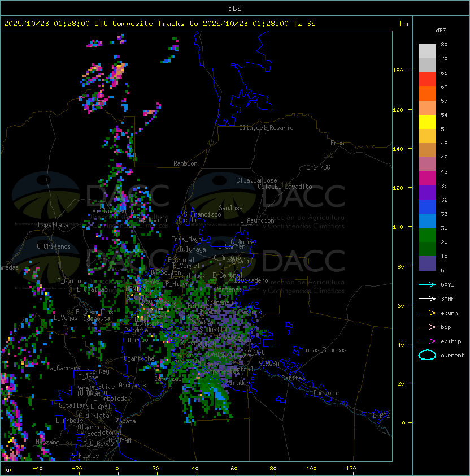Click the 'Uspallata' place label
The image size is (470, 476).
53,225
